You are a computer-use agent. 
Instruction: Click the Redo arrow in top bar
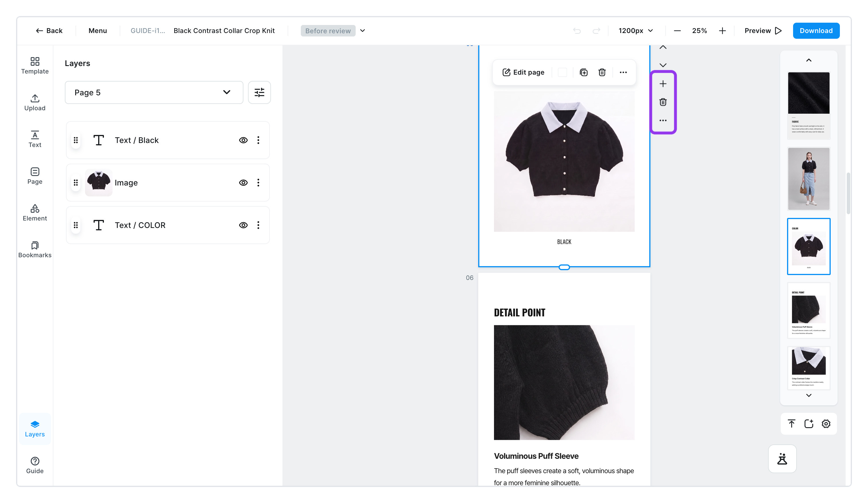pyautogui.click(x=596, y=31)
